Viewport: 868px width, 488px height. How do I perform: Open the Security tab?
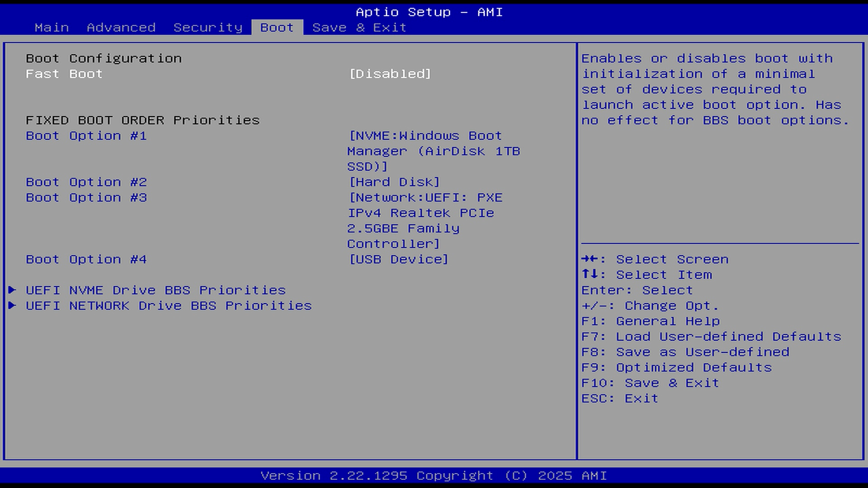[x=208, y=28]
